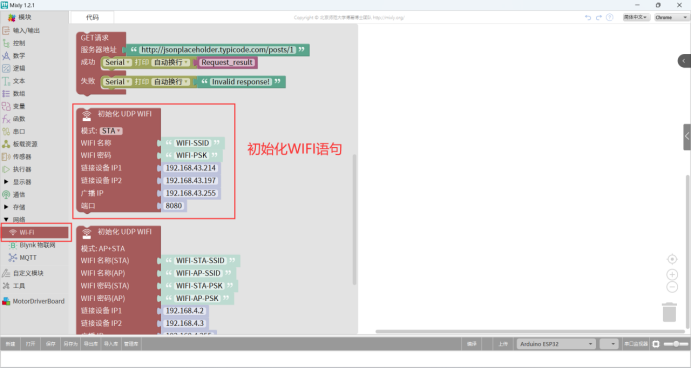The width and height of the screenshot is (692, 368).
Task: Click the center workspace target icon
Action: coord(672,259)
